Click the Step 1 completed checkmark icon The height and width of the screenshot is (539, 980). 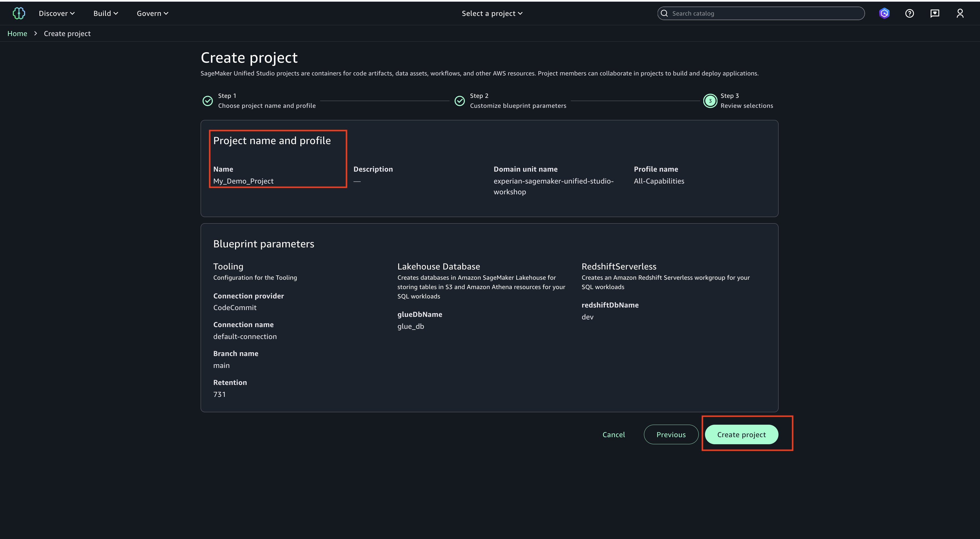click(x=208, y=101)
